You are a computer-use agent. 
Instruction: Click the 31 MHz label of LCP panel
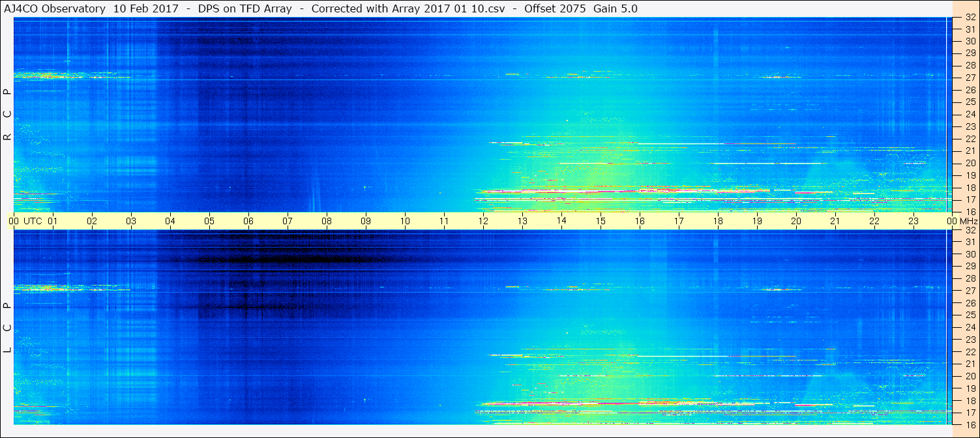[x=970, y=242]
